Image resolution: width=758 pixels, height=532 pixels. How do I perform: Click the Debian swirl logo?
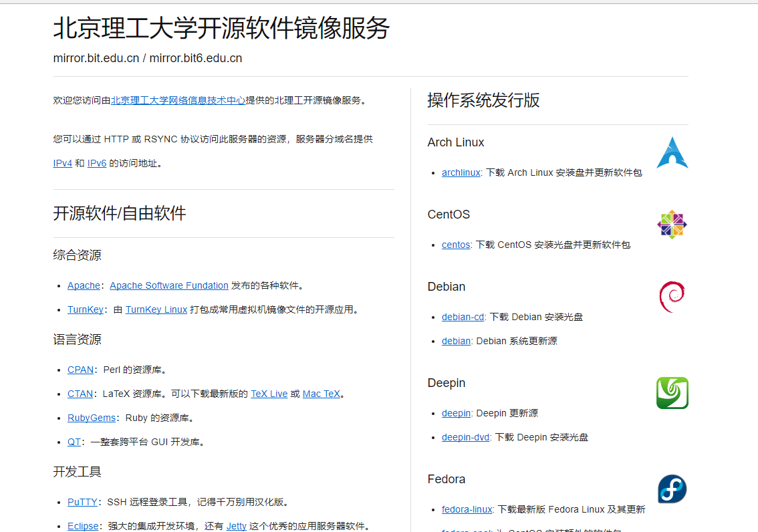click(x=672, y=297)
